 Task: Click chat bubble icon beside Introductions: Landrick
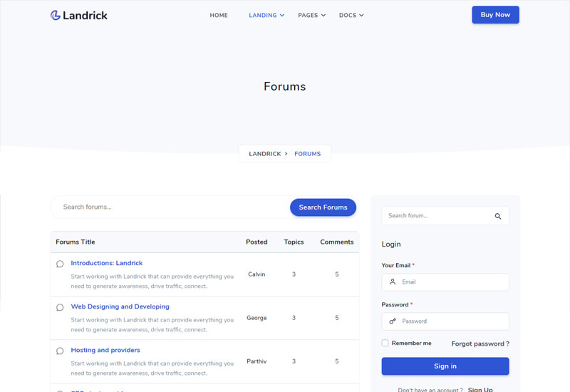pos(60,264)
